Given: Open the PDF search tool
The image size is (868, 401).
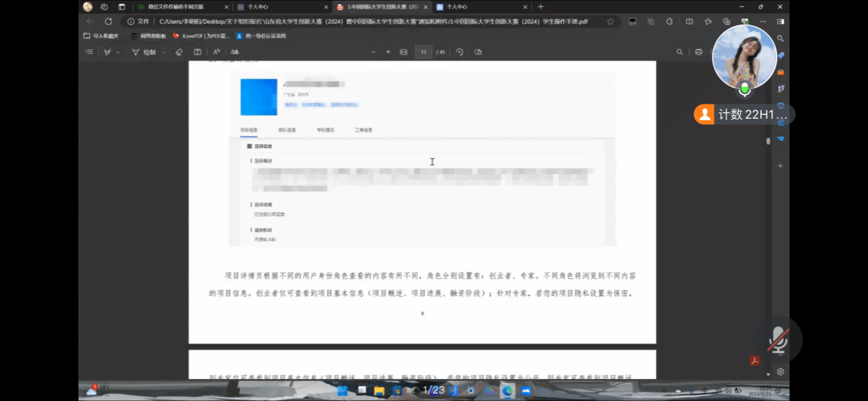Looking at the screenshot, I should pos(680,52).
